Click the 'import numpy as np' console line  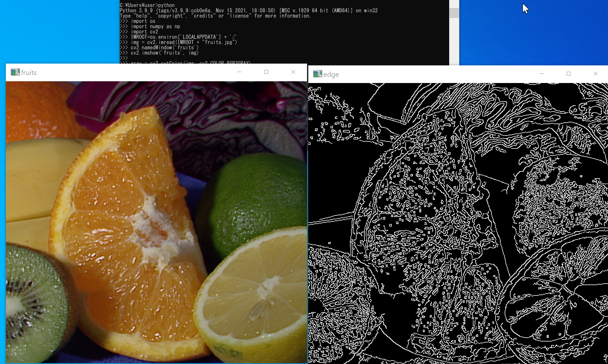150,26
